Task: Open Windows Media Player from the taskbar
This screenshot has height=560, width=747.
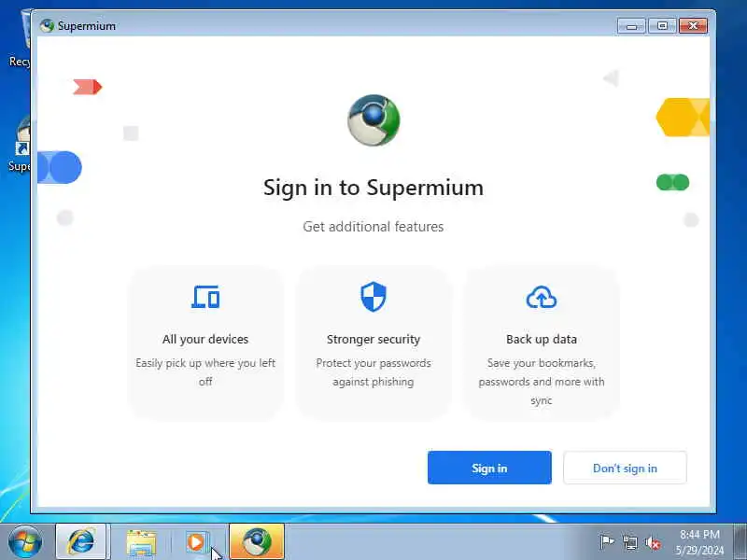Action: (196, 542)
